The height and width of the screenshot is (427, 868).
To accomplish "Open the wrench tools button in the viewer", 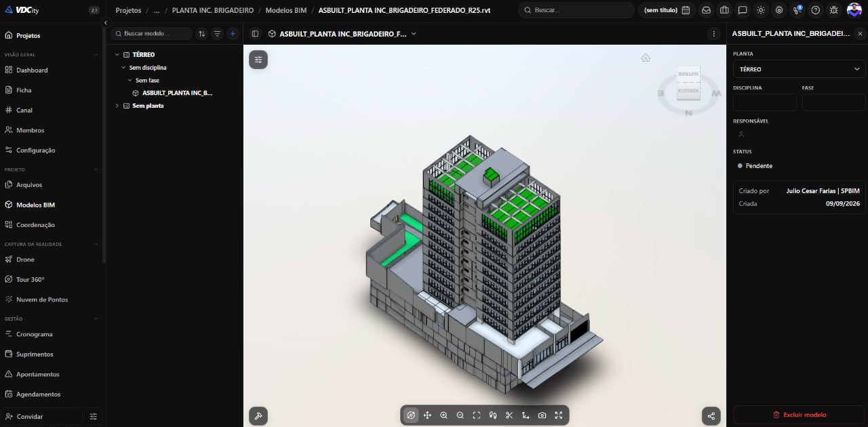I will pos(258,416).
